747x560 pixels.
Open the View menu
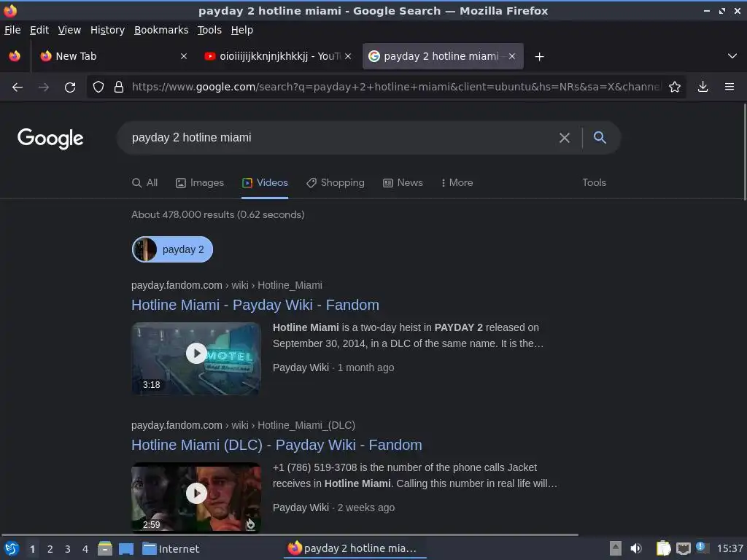(69, 30)
